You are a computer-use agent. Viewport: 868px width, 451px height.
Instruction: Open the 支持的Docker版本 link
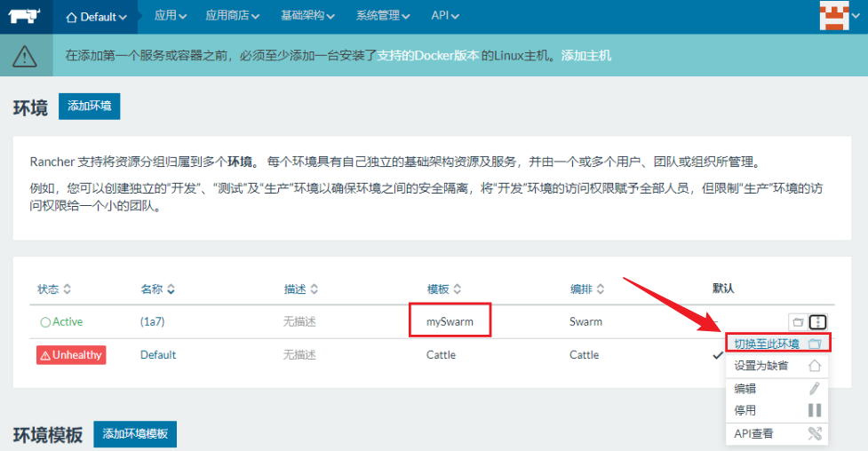coord(428,56)
